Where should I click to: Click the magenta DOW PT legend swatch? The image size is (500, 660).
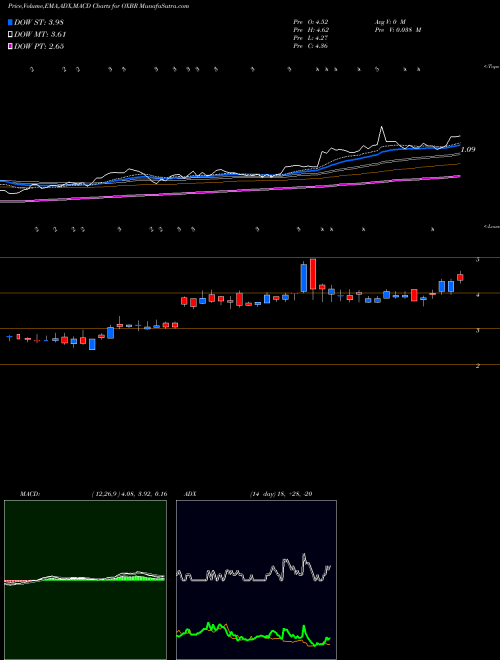click(x=10, y=46)
